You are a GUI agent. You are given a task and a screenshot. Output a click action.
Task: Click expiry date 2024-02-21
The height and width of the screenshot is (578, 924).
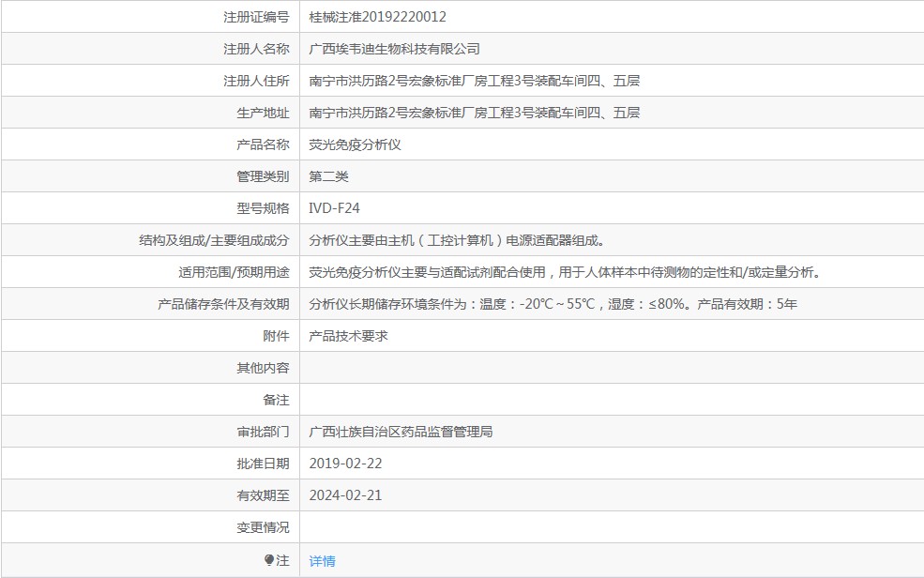345,495
